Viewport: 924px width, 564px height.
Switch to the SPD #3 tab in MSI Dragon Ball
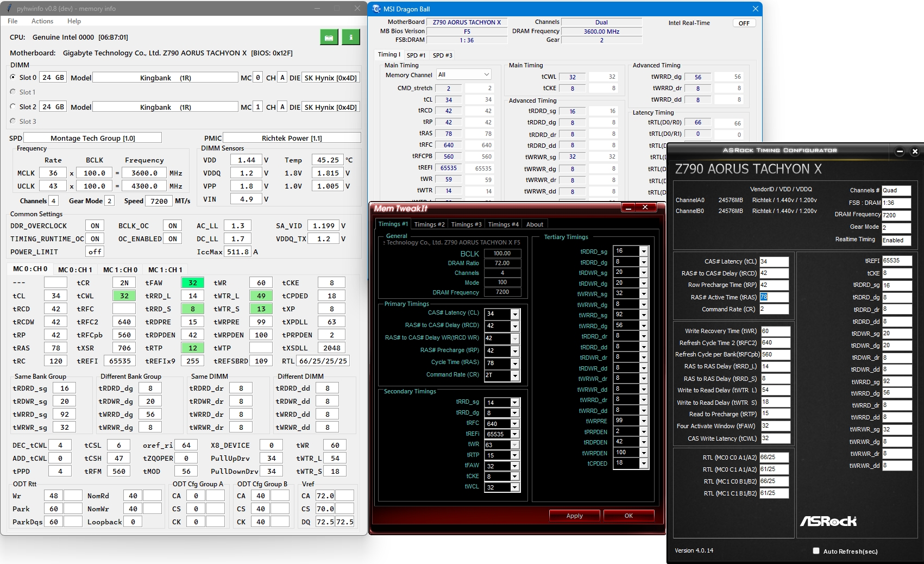[443, 55]
